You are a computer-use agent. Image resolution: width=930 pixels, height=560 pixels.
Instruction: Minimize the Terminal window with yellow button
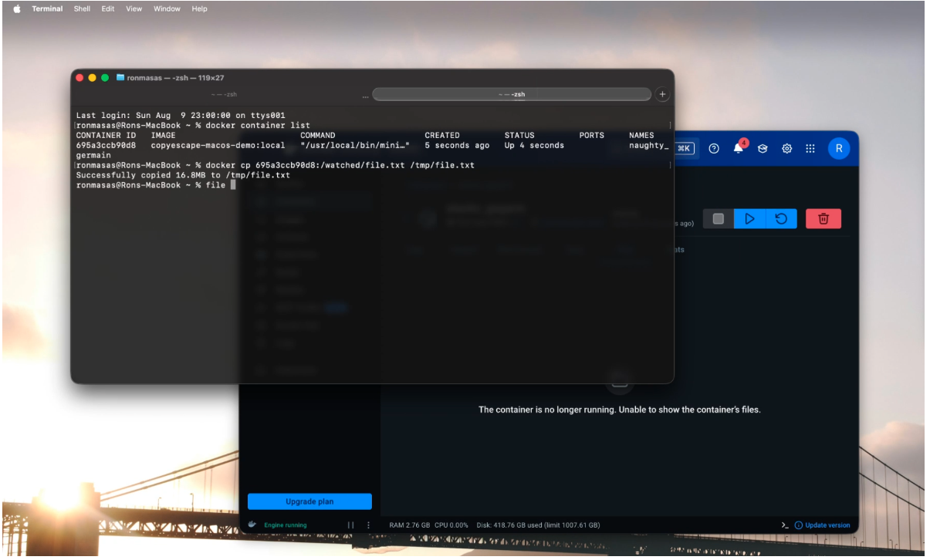[x=93, y=78]
